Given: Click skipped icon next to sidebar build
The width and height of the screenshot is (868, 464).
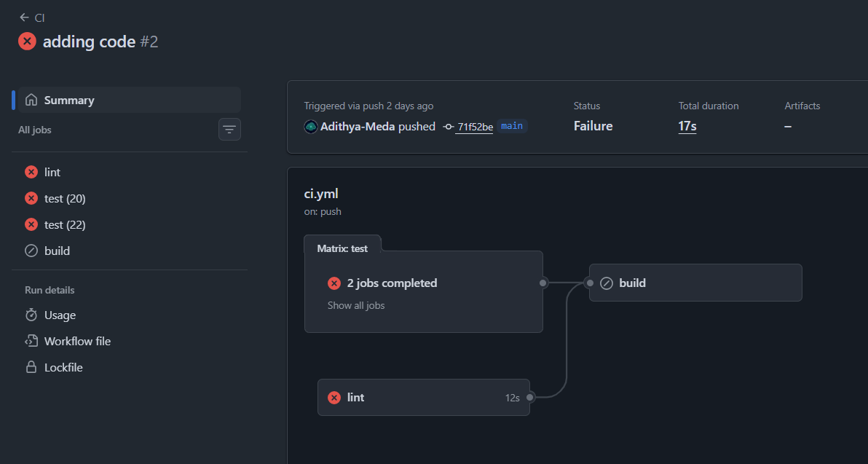Looking at the screenshot, I should tap(31, 251).
